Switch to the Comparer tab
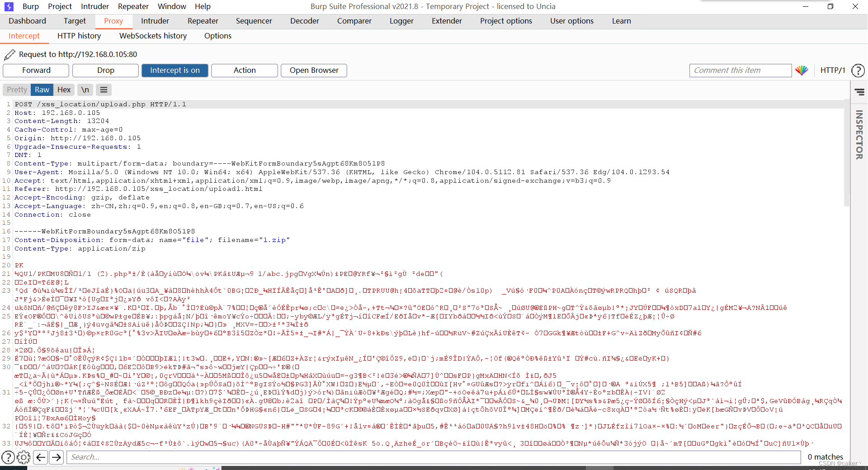 [x=354, y=21]
